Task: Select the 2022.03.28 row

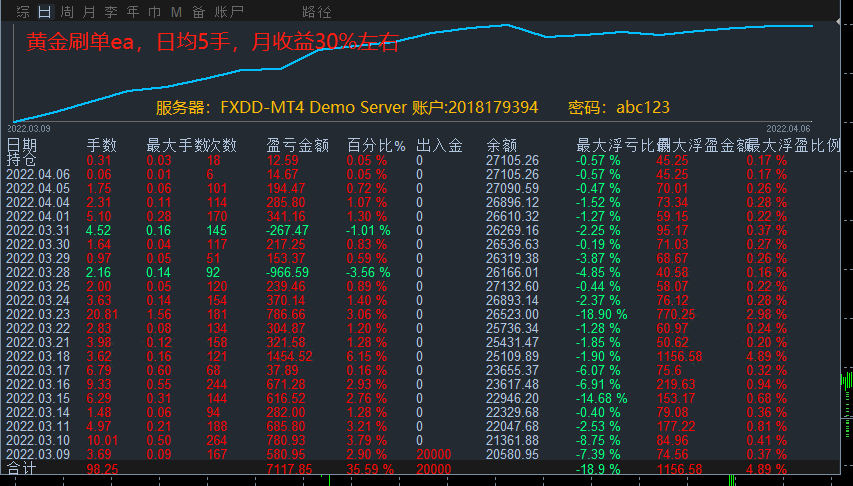Action: (x=39, y=272)
